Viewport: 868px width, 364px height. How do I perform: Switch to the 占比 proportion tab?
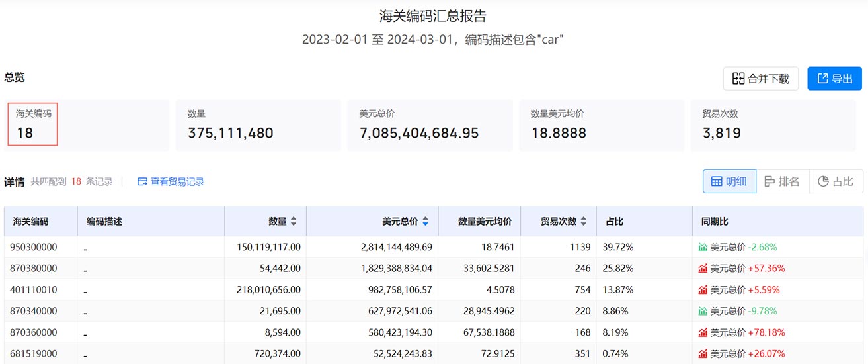pyautogui.click(x=836, y=181)
